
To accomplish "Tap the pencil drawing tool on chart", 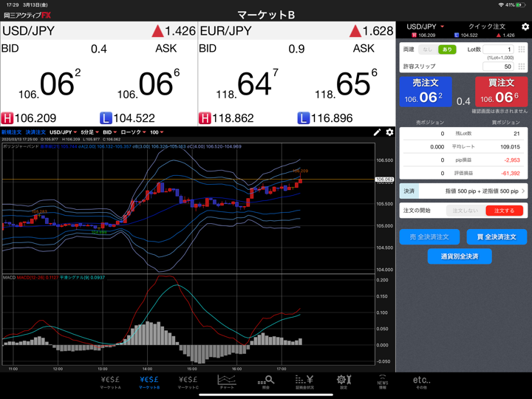I will (x=377, y=132).
